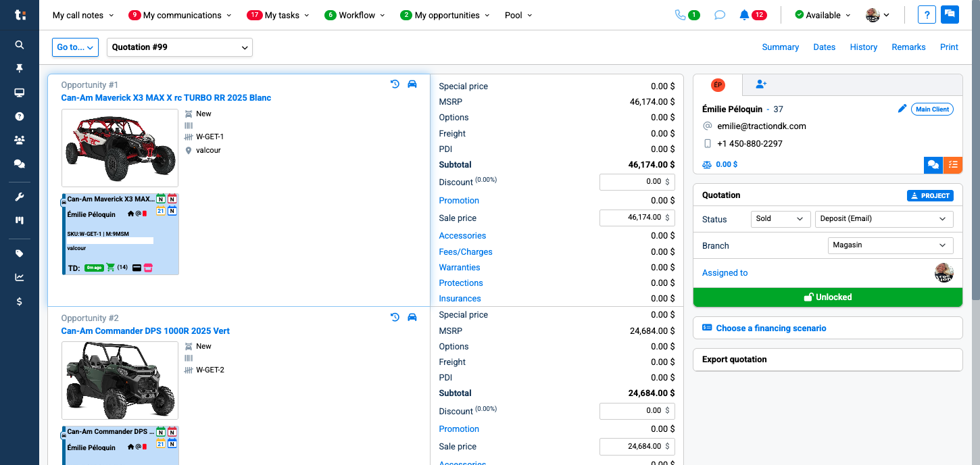Toggle the green Unlocked quotation bar

coord(827,297)
